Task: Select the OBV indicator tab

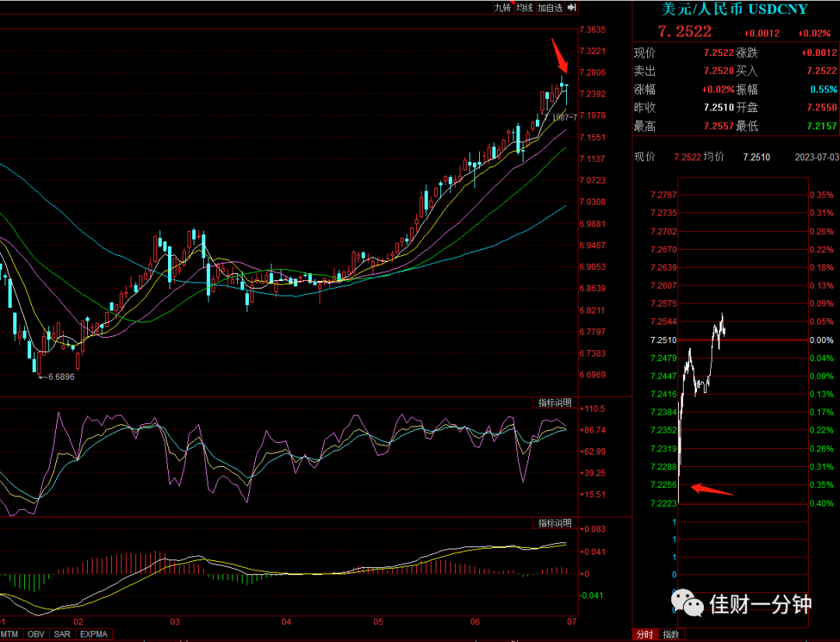Action: (x=36, y=634)
